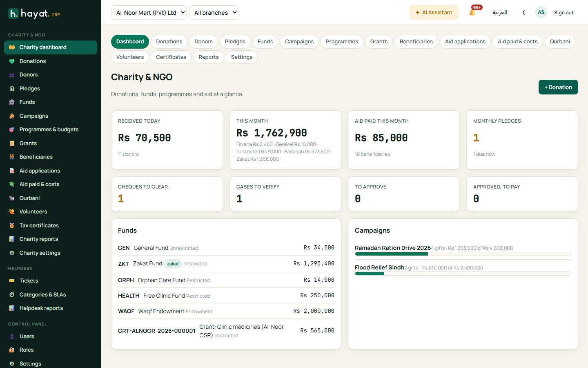
Task: Click GRT-ALNOOR-2026-000001 grant fund row
Action: click(226, 331)
